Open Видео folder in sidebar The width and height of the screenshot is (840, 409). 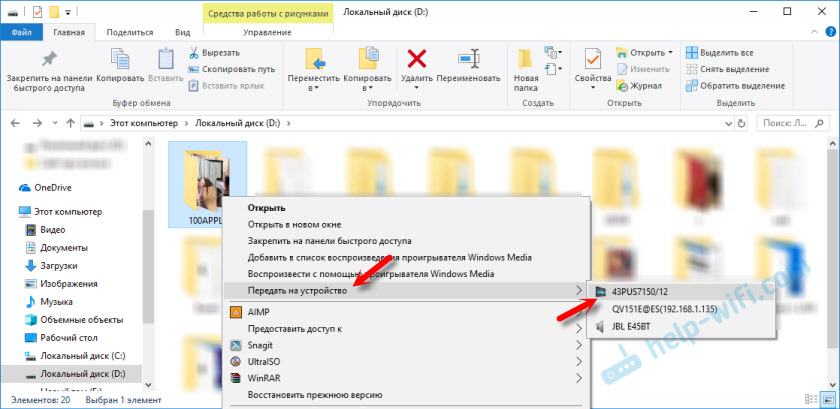pos(45,229)
